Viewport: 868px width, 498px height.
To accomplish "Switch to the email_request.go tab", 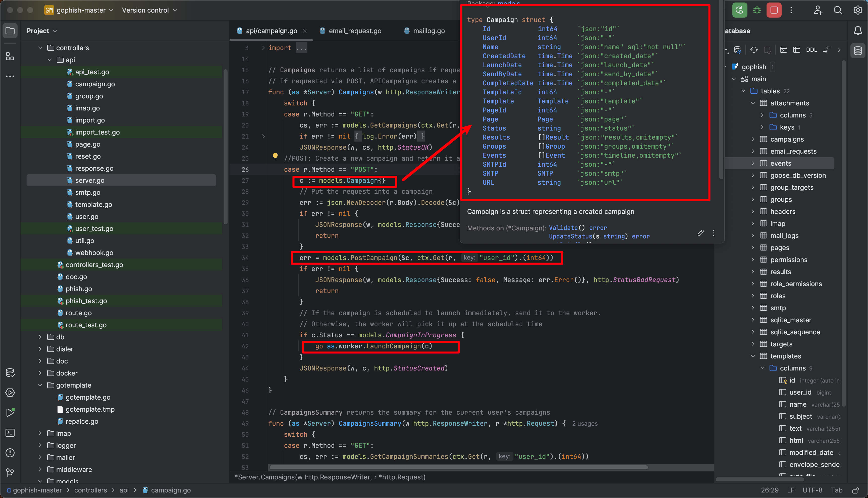I will coord(350,31).
